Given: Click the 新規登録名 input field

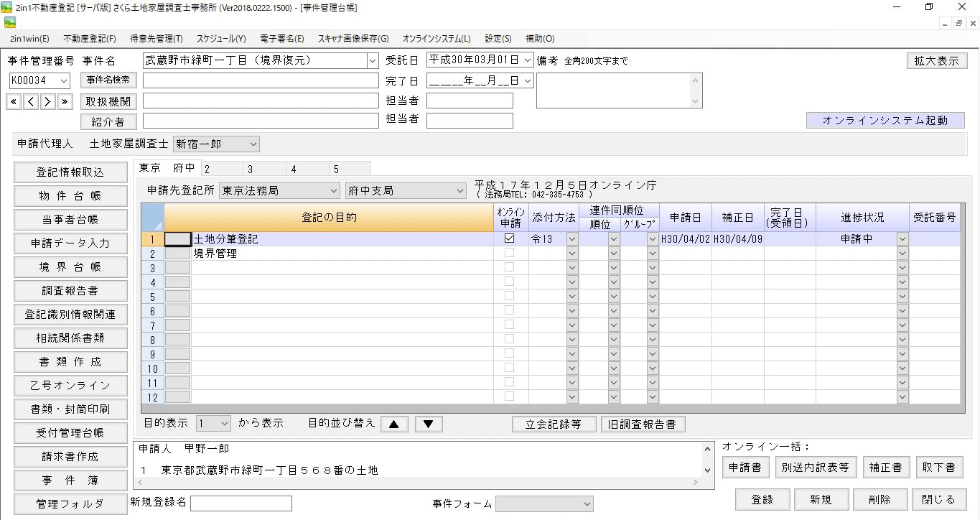Looking at the screenshot, I should pos(241,503).
